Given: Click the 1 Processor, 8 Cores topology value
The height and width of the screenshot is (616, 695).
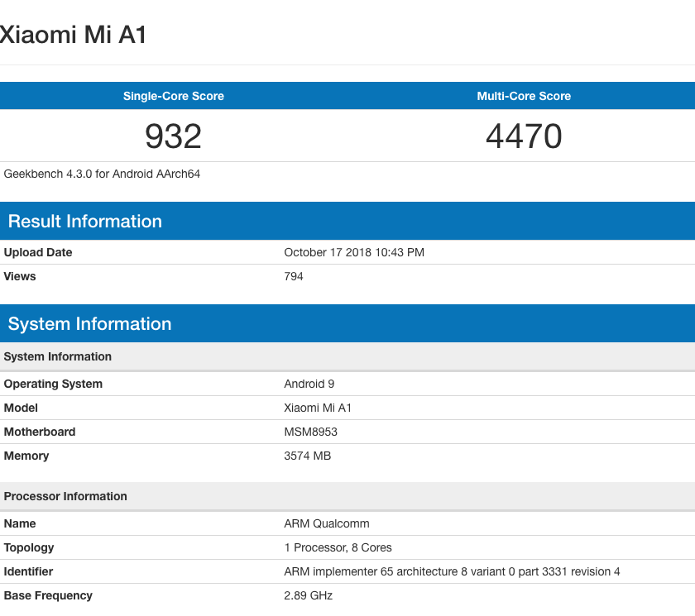Looking at the screenshot, I should [338, 547].
